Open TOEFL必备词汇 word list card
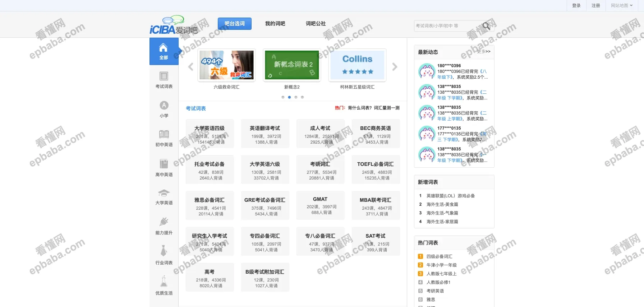The image size is (644, 307). coord(376,170)
